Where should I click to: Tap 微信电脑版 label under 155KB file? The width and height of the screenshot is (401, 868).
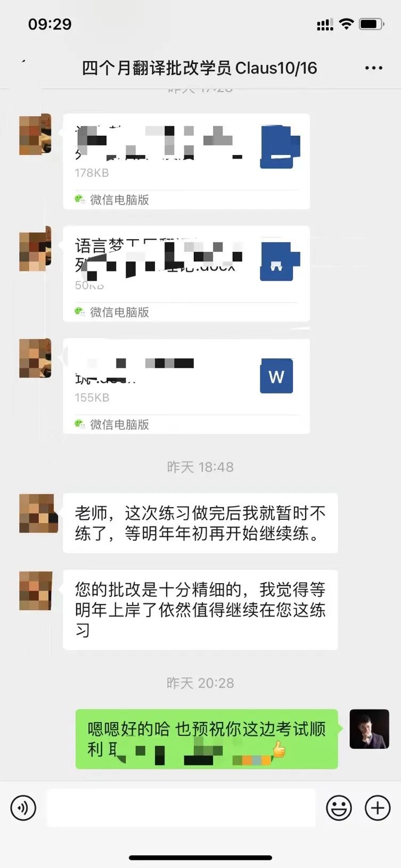pos(119,424)
